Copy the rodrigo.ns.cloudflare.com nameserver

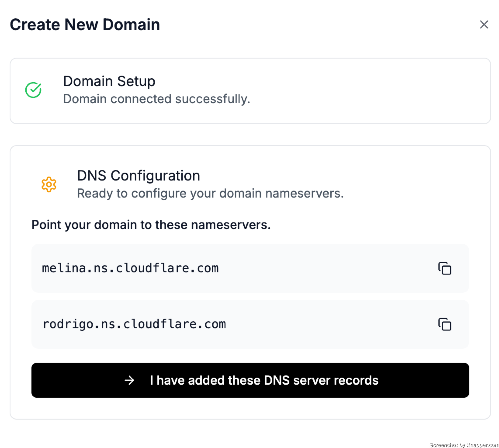point(444,324)
